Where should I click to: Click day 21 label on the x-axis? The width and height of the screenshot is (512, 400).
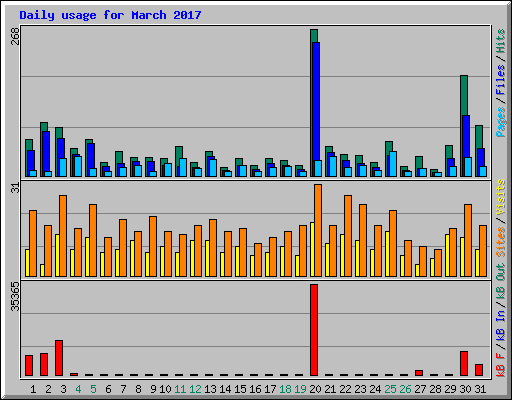(x=330, y=389)
